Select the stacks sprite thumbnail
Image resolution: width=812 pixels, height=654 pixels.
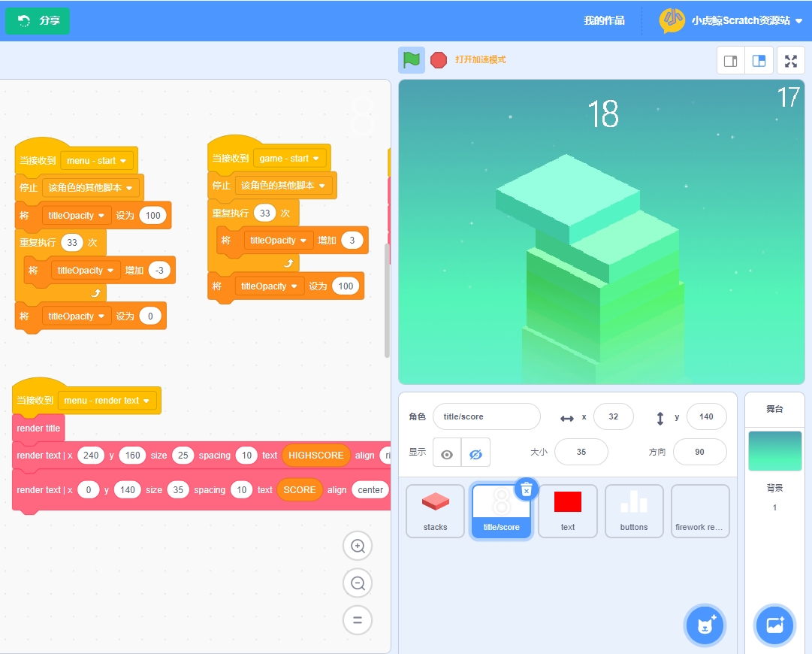coord(435,510)
